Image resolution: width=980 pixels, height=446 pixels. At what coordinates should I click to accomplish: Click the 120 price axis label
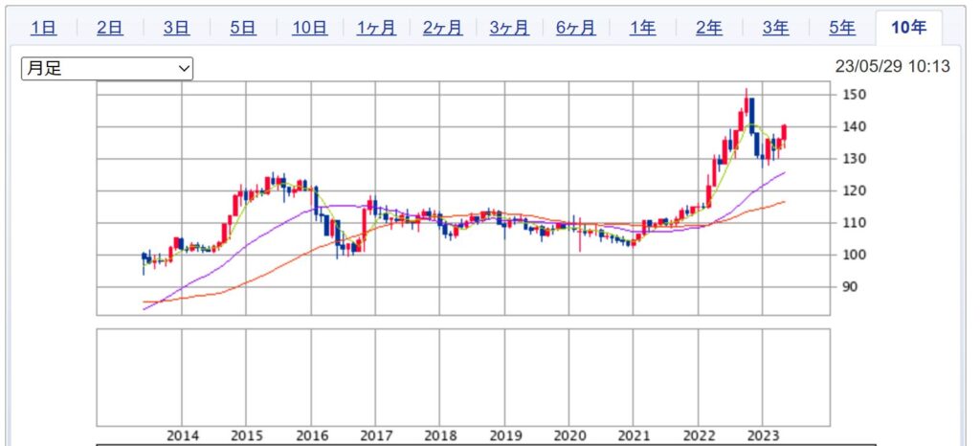click(x=854, y=190)
